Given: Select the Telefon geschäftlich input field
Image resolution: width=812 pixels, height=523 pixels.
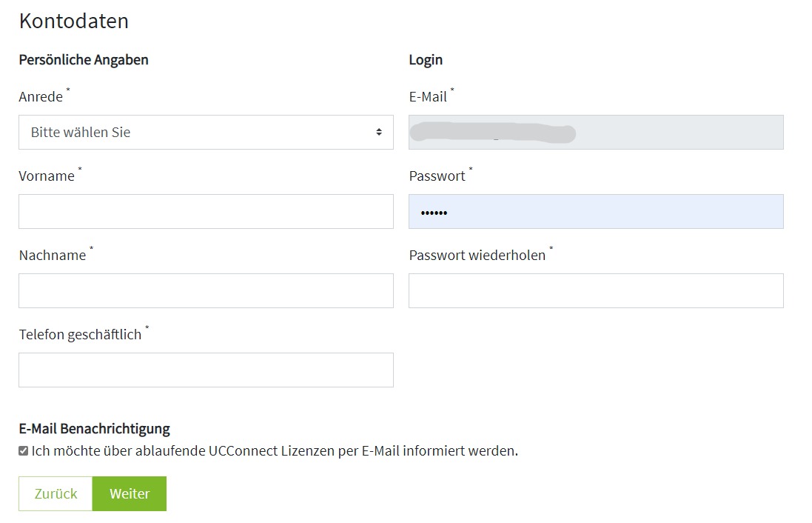Looking at the screenshot, I should click(x=205, y=370).
